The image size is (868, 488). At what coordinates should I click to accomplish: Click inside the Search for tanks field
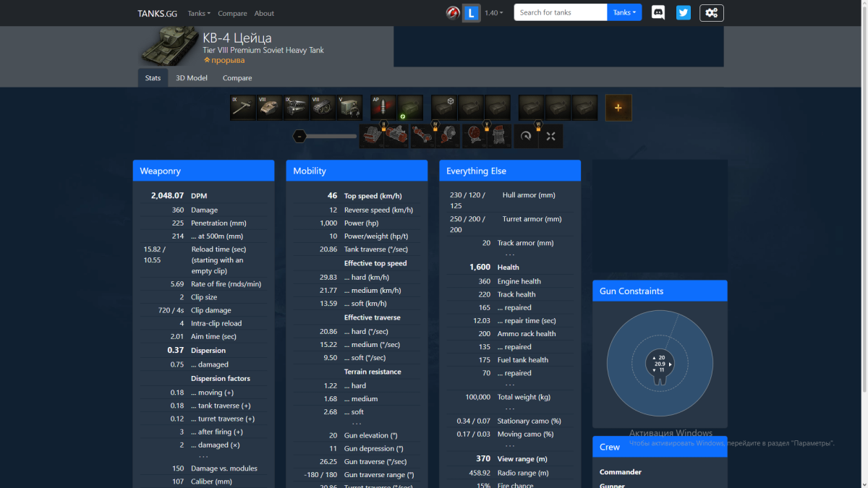coord(561,12)
